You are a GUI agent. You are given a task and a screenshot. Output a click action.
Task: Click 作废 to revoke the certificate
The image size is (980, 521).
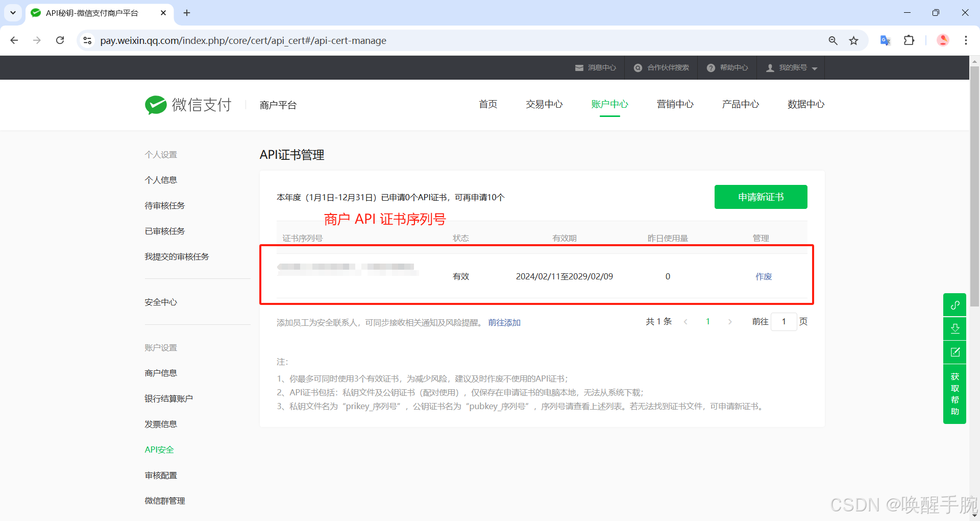764,276
